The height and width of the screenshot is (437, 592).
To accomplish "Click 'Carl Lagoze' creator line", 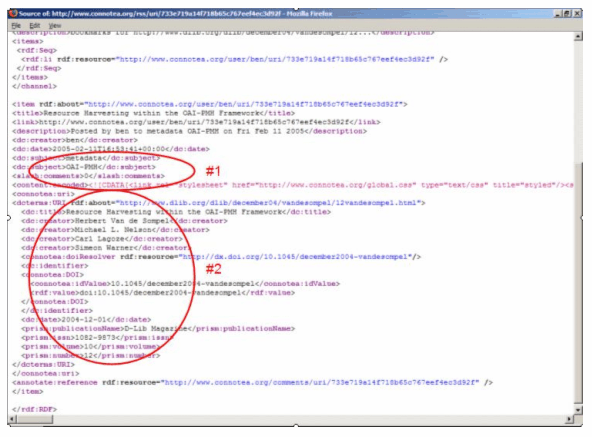I will tap(102, 239).
